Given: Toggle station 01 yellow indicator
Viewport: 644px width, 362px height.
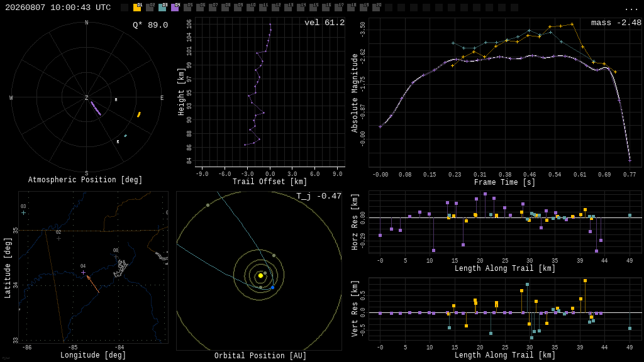Looking at the screenshot, I should point(137,7).
